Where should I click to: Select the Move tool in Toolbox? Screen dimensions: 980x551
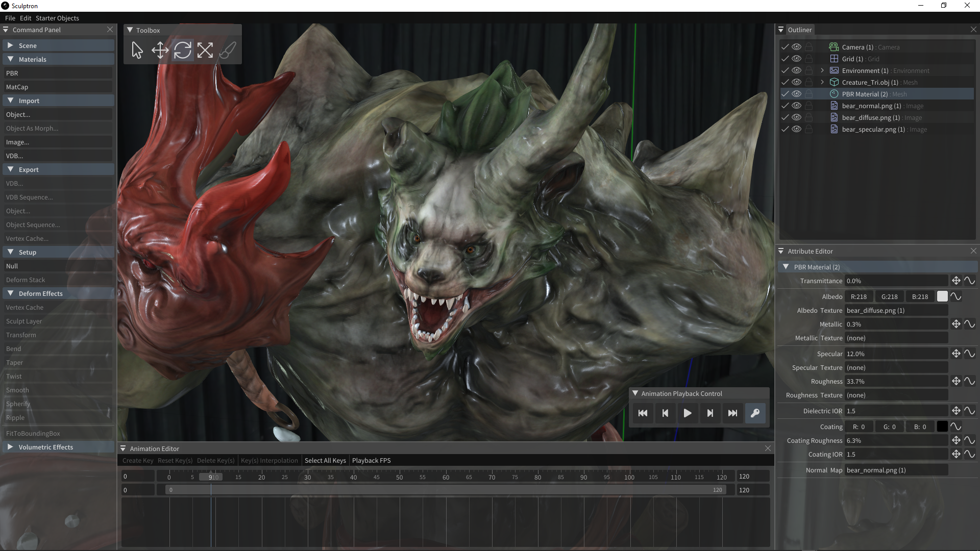160,50
